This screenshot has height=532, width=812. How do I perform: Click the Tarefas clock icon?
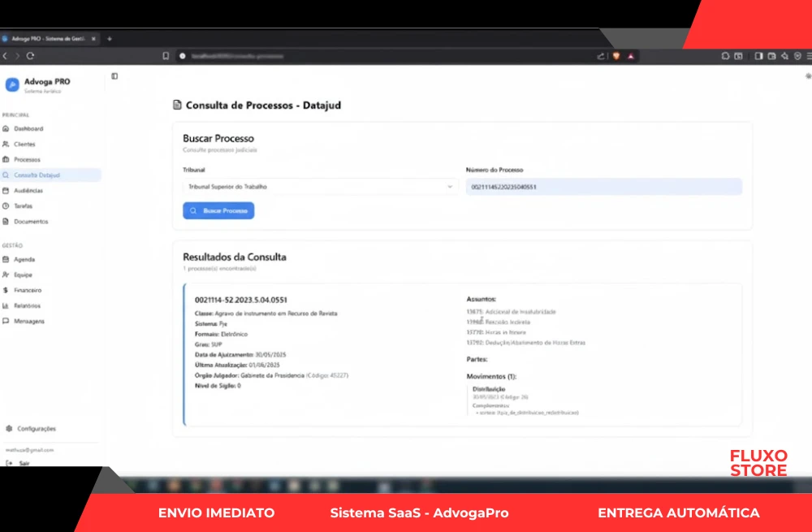(x=6, y=206)
